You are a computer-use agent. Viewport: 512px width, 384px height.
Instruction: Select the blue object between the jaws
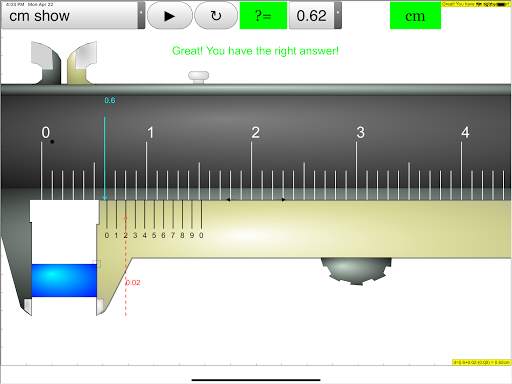click(64, 281)
